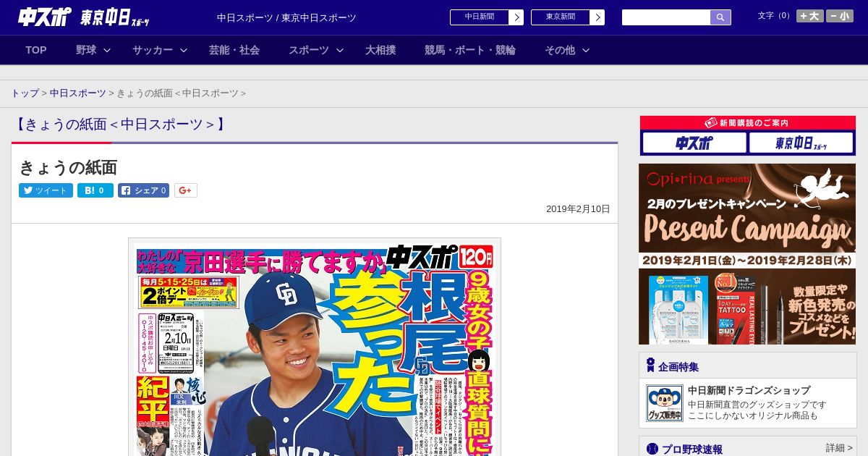
Task: Click 東京中日スポーツ subscription banner button
Action: [x=801, y=143]
